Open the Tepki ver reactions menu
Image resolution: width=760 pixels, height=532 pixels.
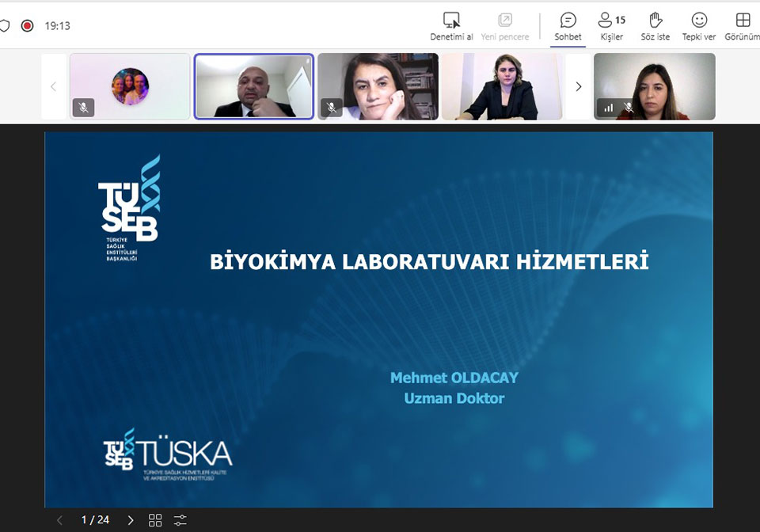point(699,25)
